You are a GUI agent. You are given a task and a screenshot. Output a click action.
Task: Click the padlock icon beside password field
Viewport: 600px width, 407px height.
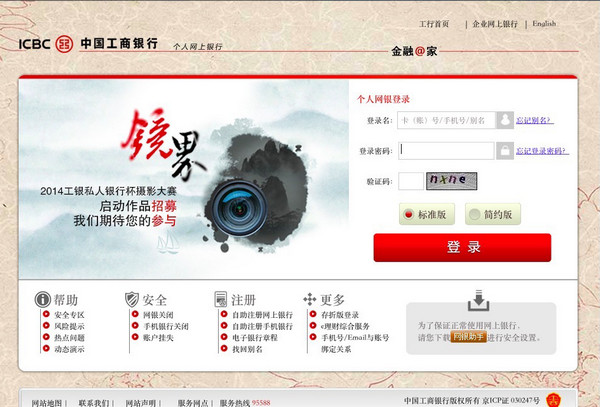[505, 151]
